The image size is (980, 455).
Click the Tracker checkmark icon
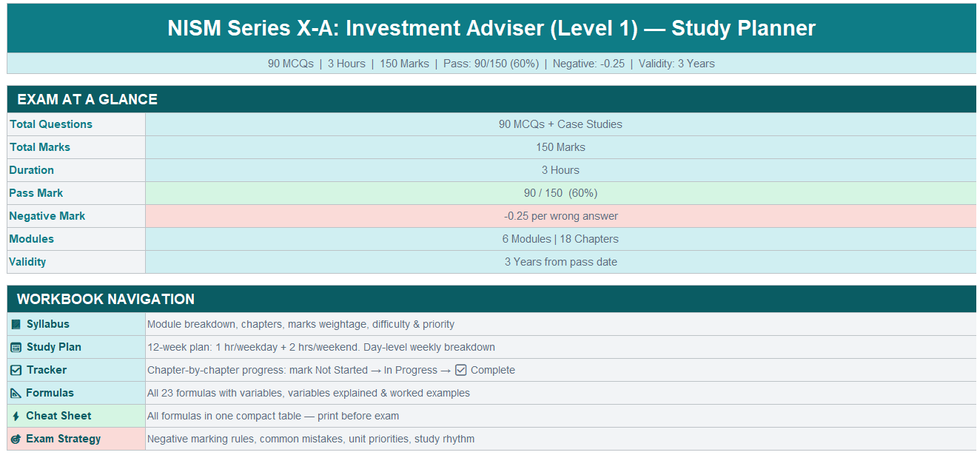[x=15, y=369]
